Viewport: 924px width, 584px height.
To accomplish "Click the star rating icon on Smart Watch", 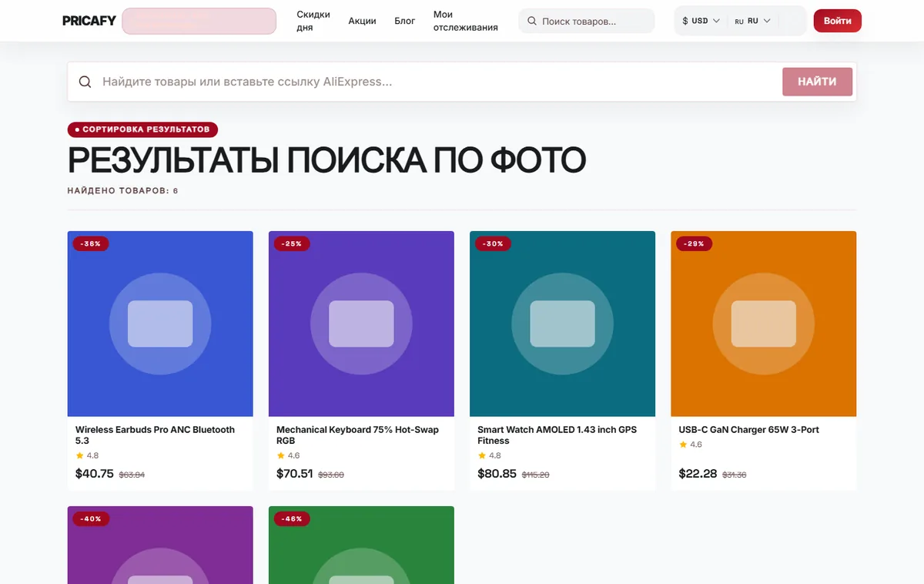I will click(481, 455).
